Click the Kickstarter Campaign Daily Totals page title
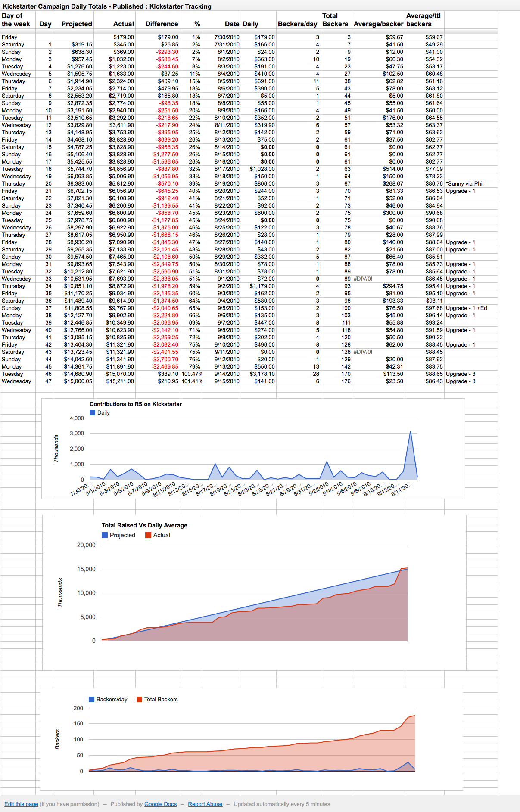The height and width of the screenshot is (812, 520). (x=107, y=6)
